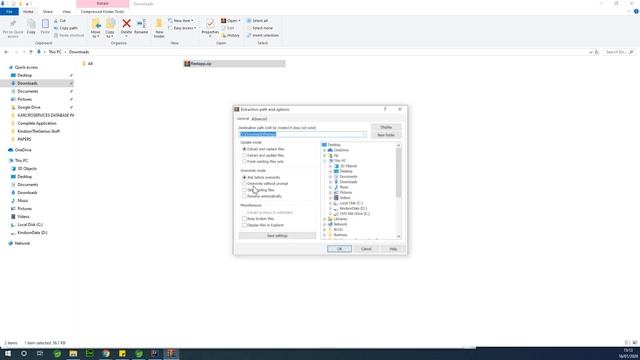Open the File ribbon tab
640x360 pixels.
(9, 12)
